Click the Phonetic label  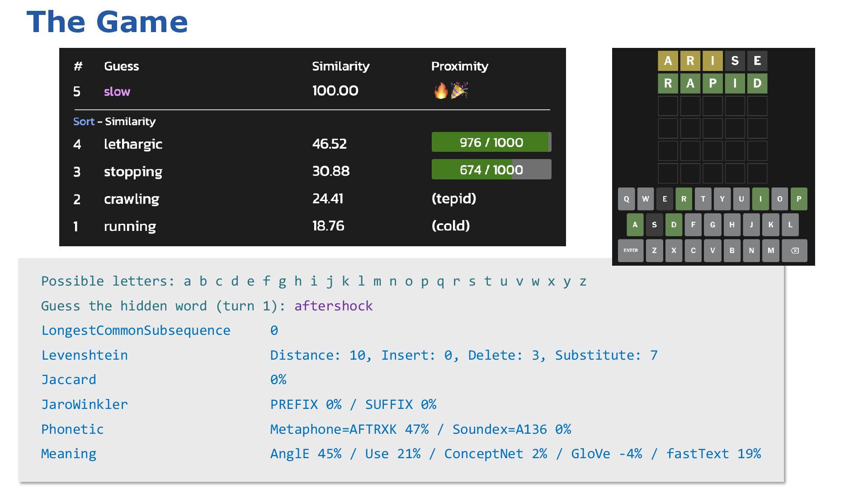click(x=72, y=429)
